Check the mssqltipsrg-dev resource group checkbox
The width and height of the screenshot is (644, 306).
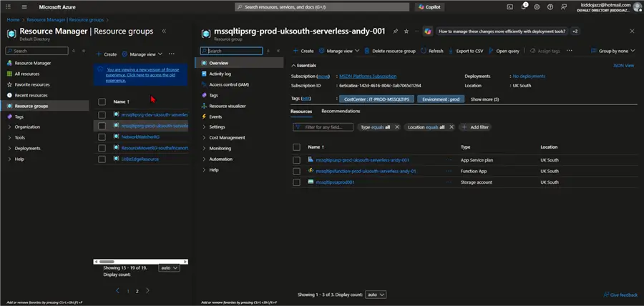click(x=102, y=115)
